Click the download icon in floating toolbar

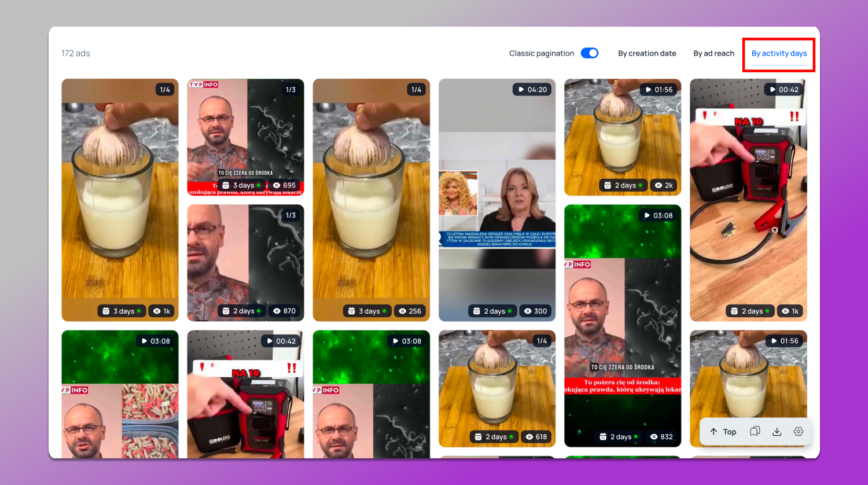(x=777, y=432)
